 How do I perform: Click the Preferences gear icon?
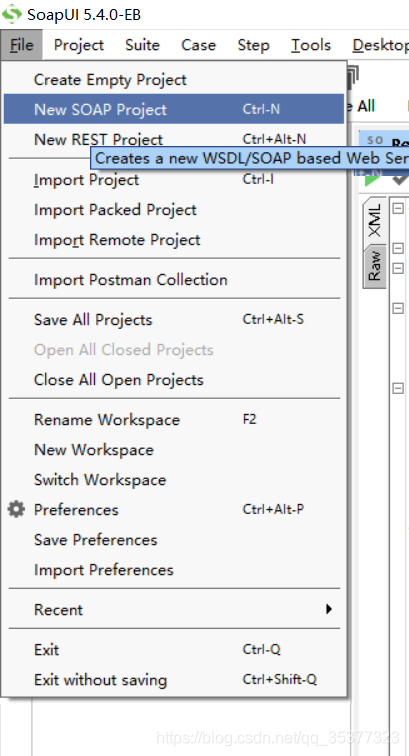coord(16,509)
